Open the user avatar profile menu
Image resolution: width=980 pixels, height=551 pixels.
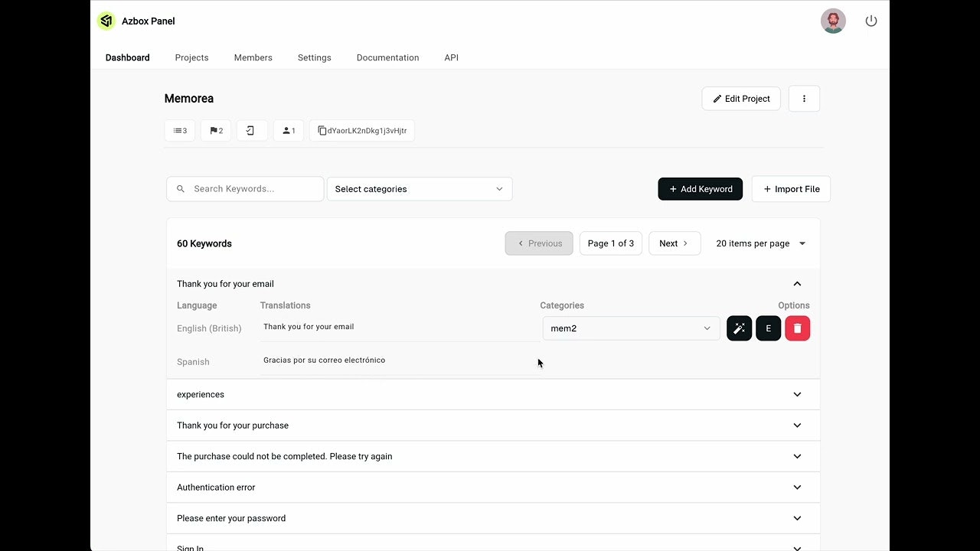(x=833, y=21)
